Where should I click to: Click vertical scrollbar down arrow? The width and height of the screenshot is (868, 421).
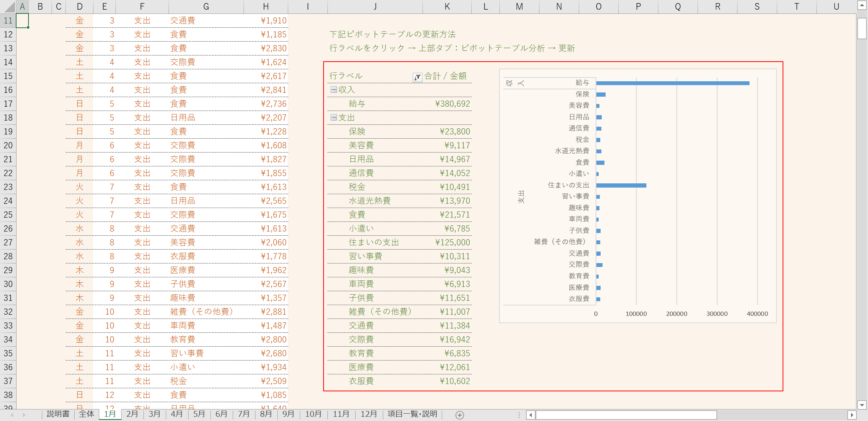862,404
